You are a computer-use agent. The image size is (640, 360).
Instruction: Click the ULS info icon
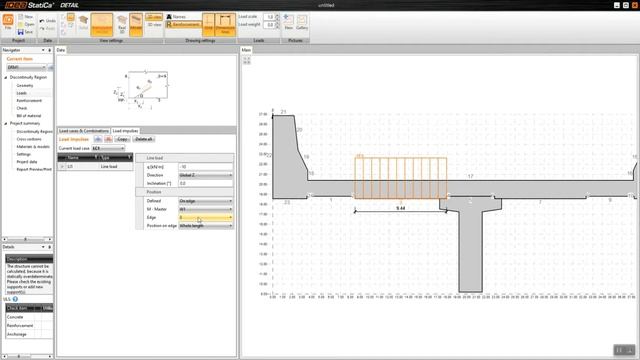point(15,299)
